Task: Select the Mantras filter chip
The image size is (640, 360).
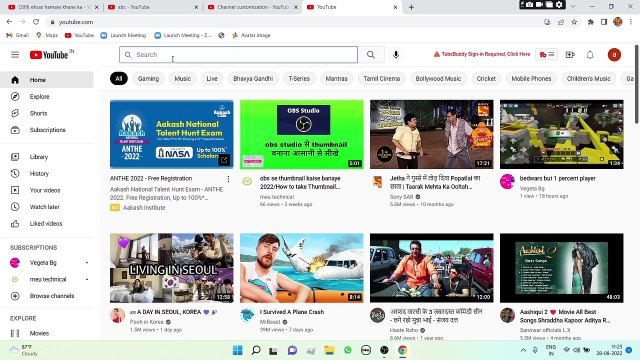Action: 336,78
